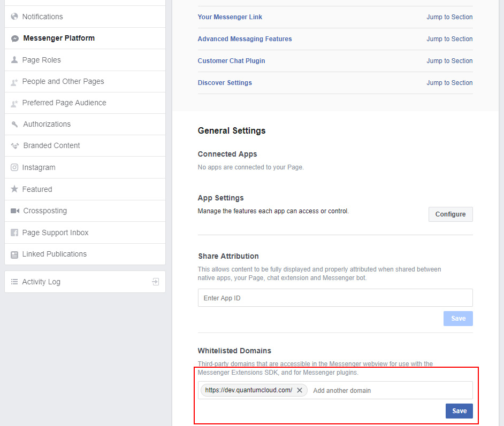Click the Messenger Platform chat bubble icon
This screenshot has width=504, height=426.
[x=15, y=38]
